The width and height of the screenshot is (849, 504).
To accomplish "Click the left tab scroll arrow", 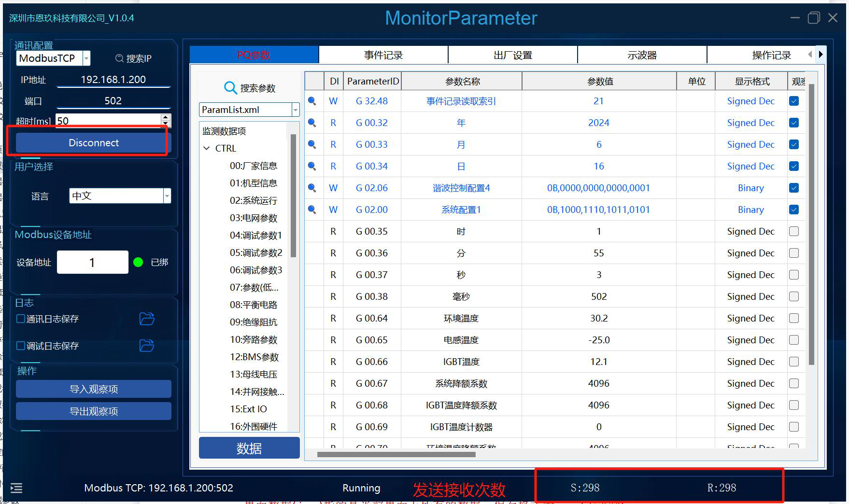I will (x=810, y=55).
